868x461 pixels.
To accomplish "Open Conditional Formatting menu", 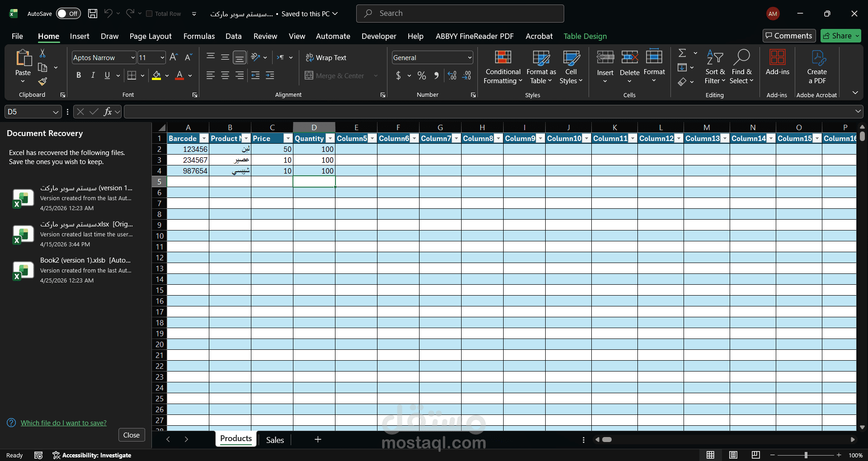I will 503,67.
